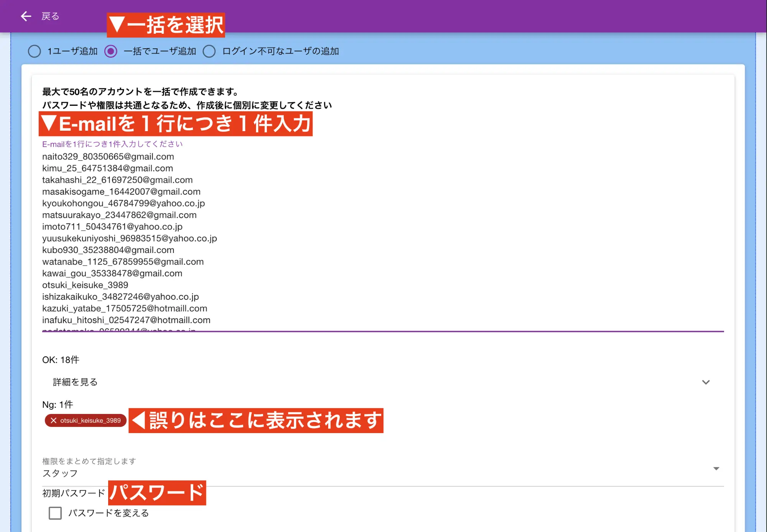Select the 1ユーザ追加 radio button

[34, 51]
